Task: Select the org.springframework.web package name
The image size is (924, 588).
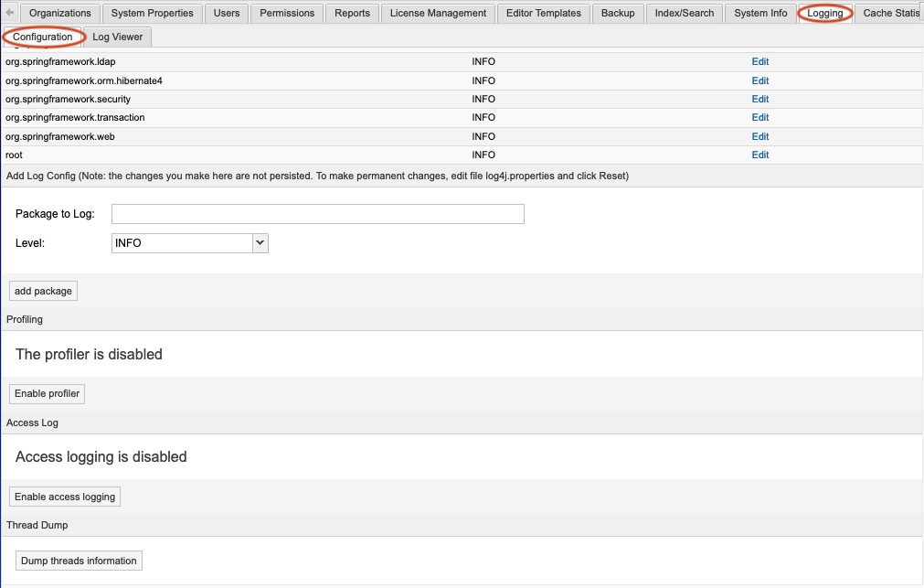Action: coord(60,136)
